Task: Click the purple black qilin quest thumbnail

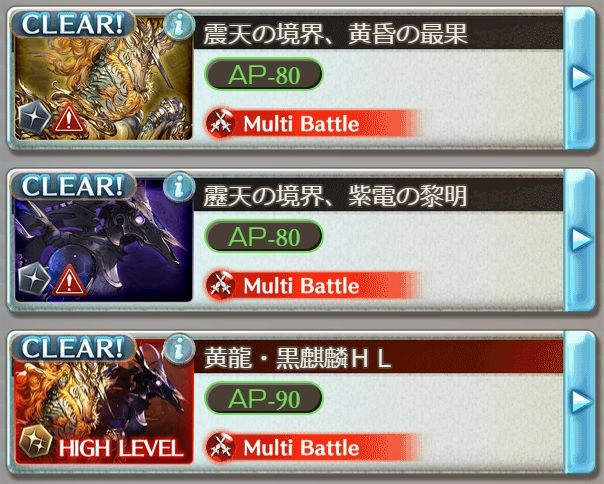Action: coord(103,240)
